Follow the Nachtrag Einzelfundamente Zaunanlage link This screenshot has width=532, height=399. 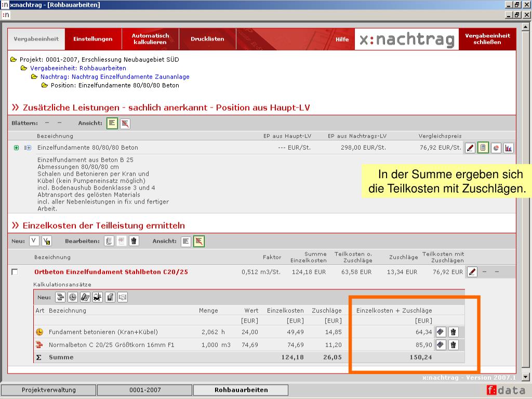click(115, 77)
